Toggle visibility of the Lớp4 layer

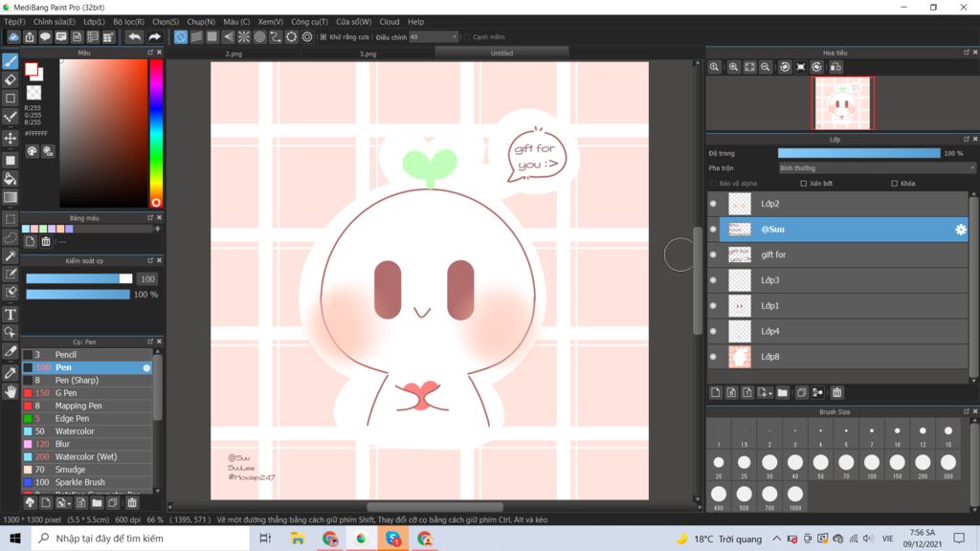(x=713, y=331)
